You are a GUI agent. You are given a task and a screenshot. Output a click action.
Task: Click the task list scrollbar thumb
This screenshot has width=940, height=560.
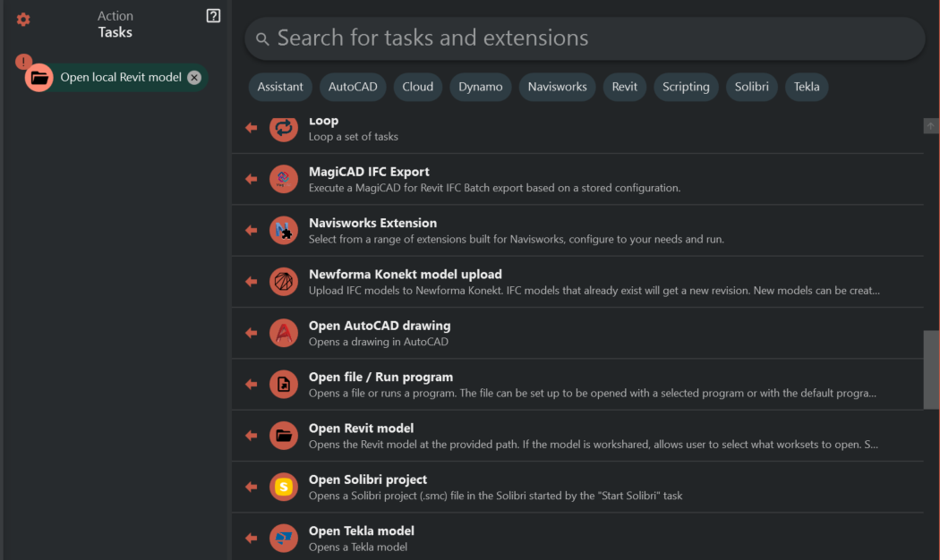[931, 369]
